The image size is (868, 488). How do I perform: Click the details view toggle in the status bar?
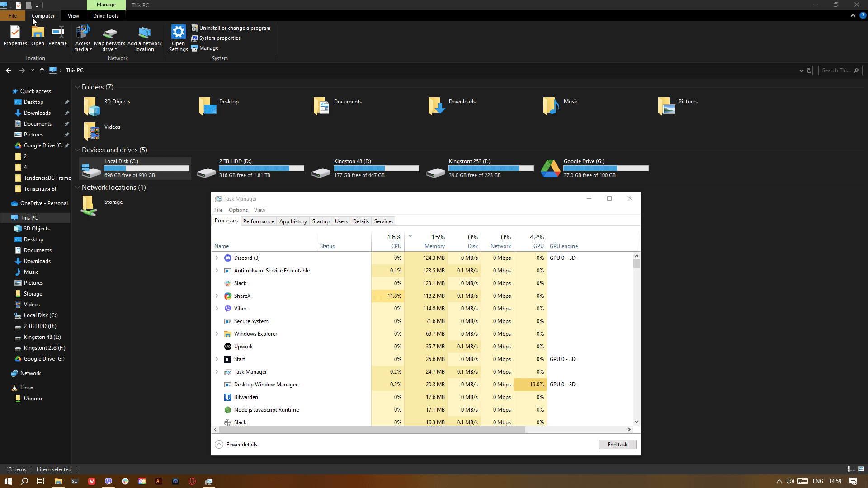click(851, 469)
